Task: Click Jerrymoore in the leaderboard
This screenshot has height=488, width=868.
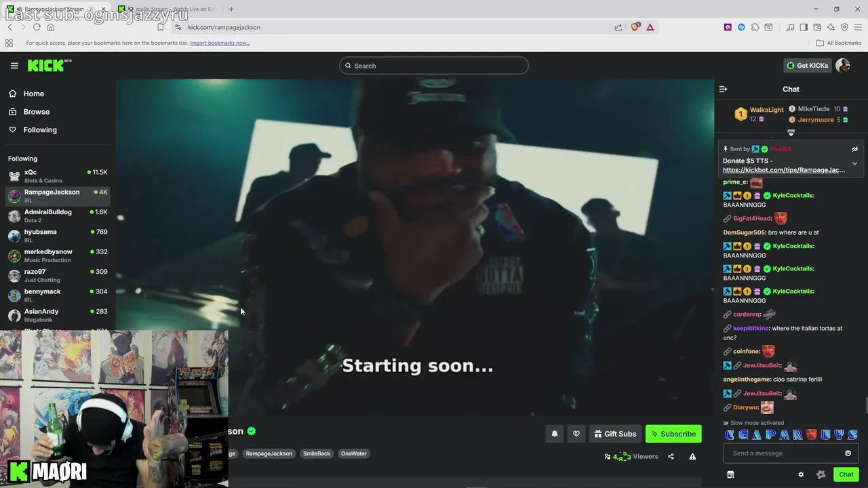Action: point(816,120)
